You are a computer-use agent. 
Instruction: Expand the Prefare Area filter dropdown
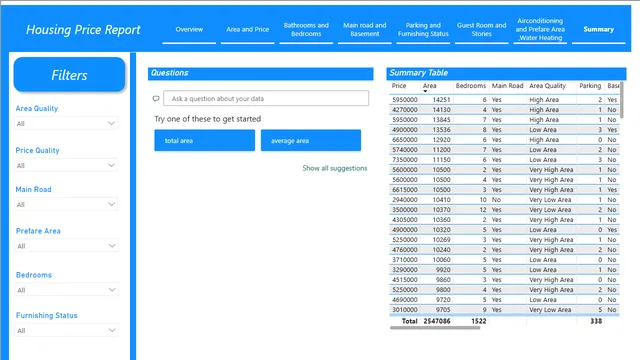67,246
